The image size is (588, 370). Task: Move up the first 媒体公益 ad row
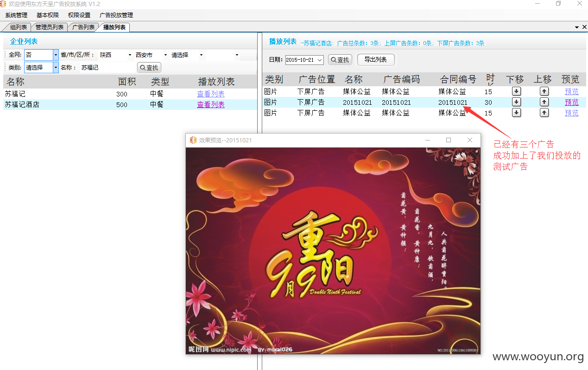(x=544, y=91)
